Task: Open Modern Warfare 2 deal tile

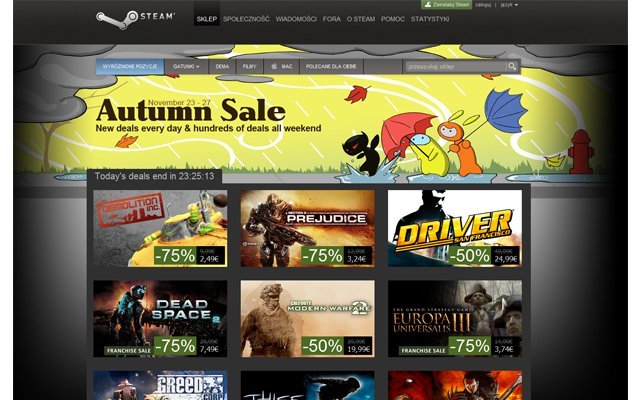Action: pos(307,318)
